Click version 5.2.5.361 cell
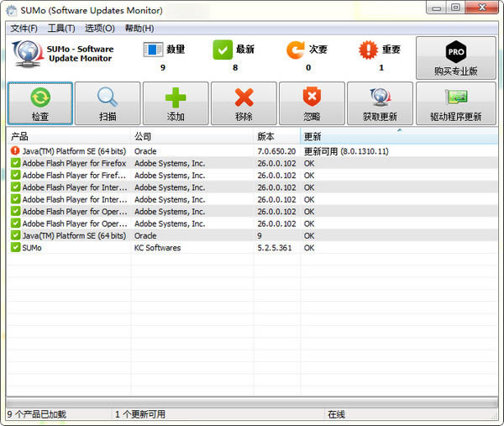This screenshot has height=426, width=504. coord(275,248)
